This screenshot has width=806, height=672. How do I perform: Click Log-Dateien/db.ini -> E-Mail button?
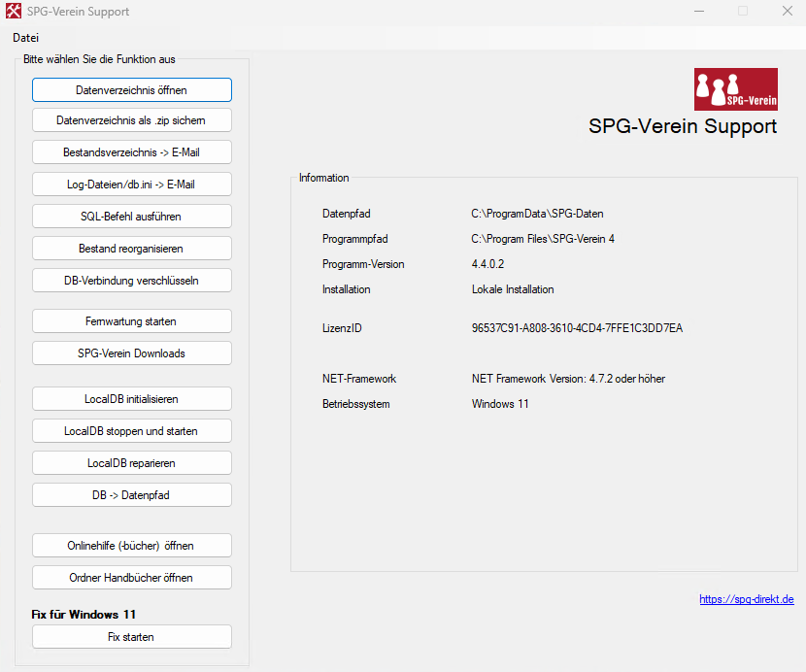point(131,185)
